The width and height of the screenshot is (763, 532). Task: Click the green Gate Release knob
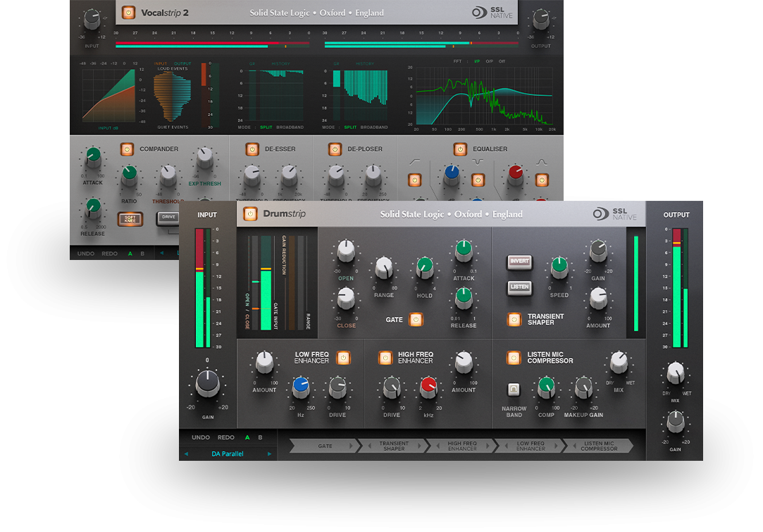pyautogui.click(x=464, y=298)
